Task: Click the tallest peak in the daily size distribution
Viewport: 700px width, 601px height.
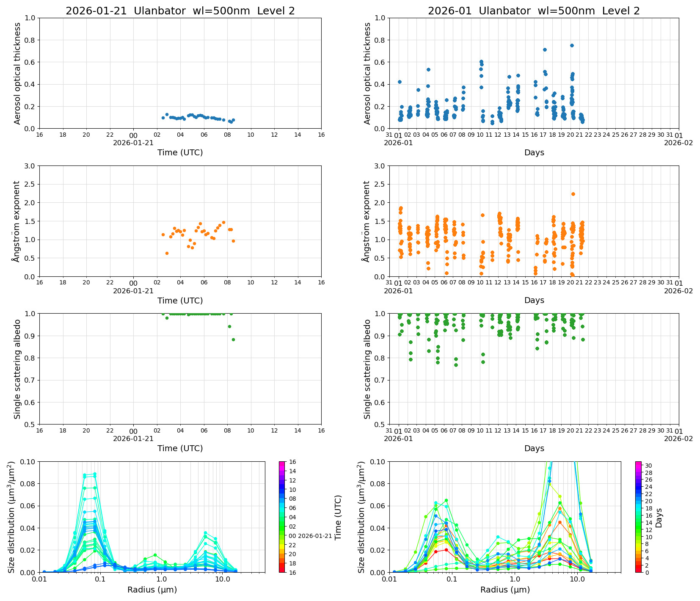Action: pos(94,474)
